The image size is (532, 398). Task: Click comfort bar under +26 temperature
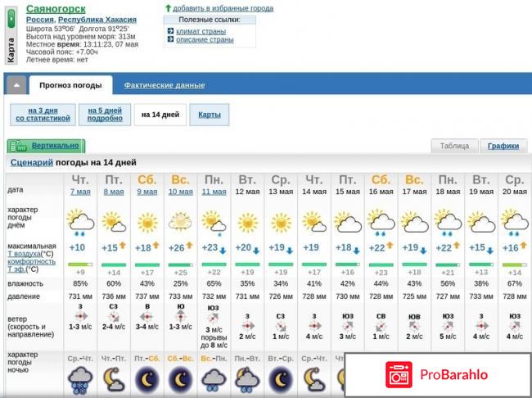(x=181, y=265)
